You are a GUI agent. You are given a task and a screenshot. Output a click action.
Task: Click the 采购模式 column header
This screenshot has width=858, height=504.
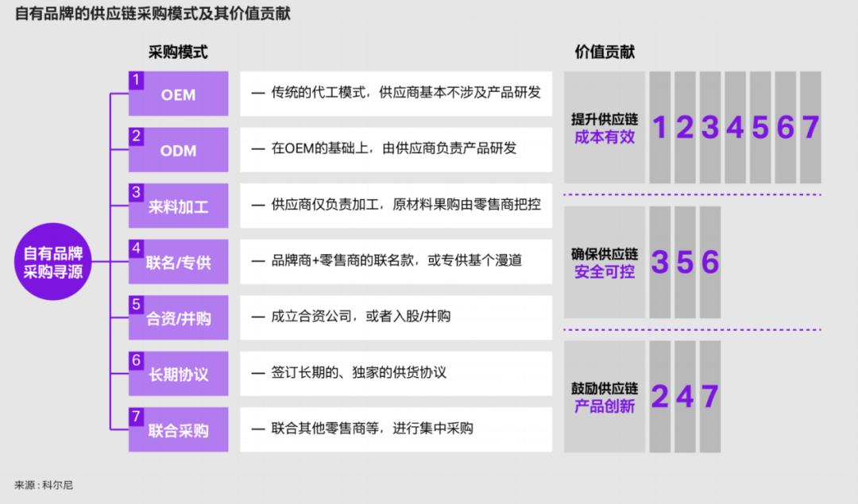point(178,52)
